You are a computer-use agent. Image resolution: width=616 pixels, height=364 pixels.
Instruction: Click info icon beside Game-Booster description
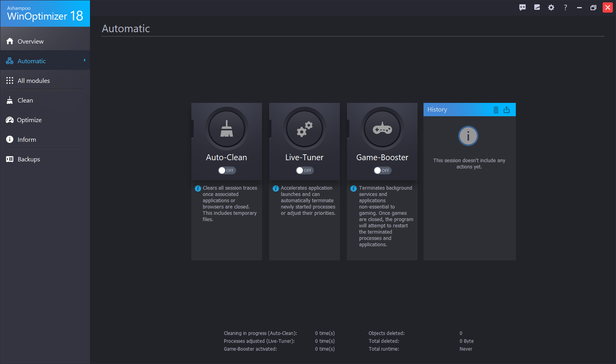point(354,188)
